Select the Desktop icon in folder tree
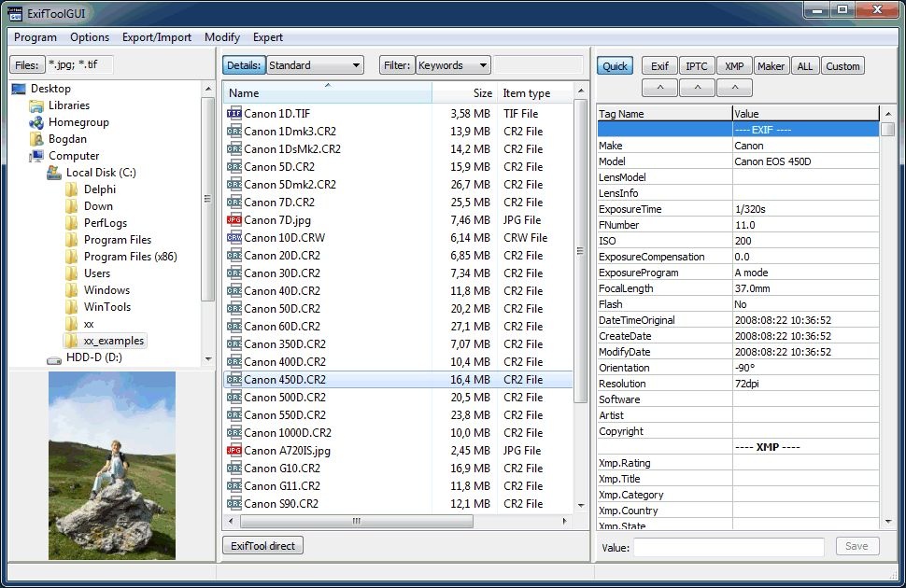The width and height of the screenshot is (906, 588). pos(19,89)
